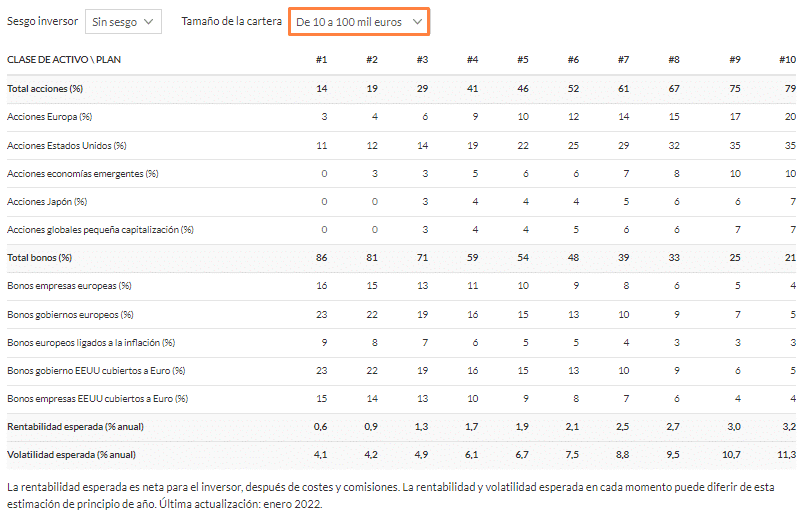Select the #1 plan column header
The width and height of the screenshot is (810, 515).
tap(321, 59)
